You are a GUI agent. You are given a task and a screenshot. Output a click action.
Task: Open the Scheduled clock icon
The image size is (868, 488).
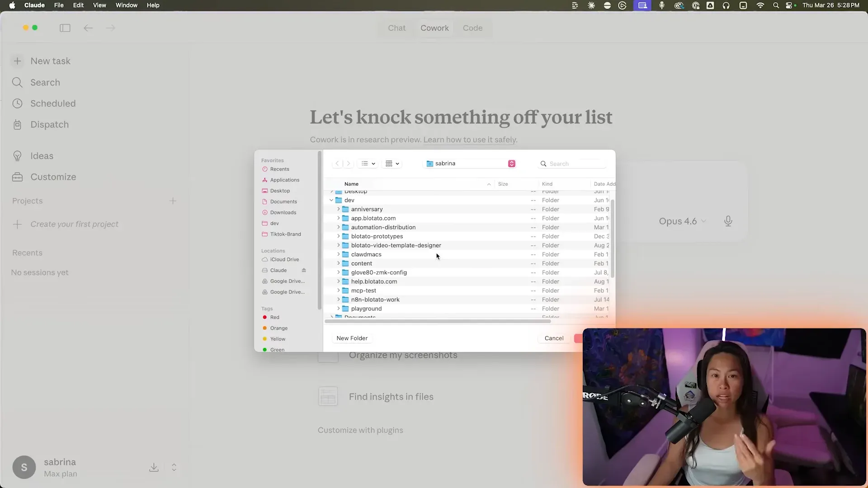[x=17, y=103]
